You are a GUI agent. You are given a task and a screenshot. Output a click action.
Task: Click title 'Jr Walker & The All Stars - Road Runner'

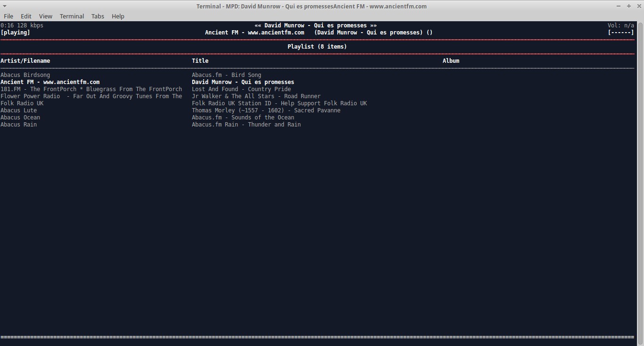pos(256,96)
